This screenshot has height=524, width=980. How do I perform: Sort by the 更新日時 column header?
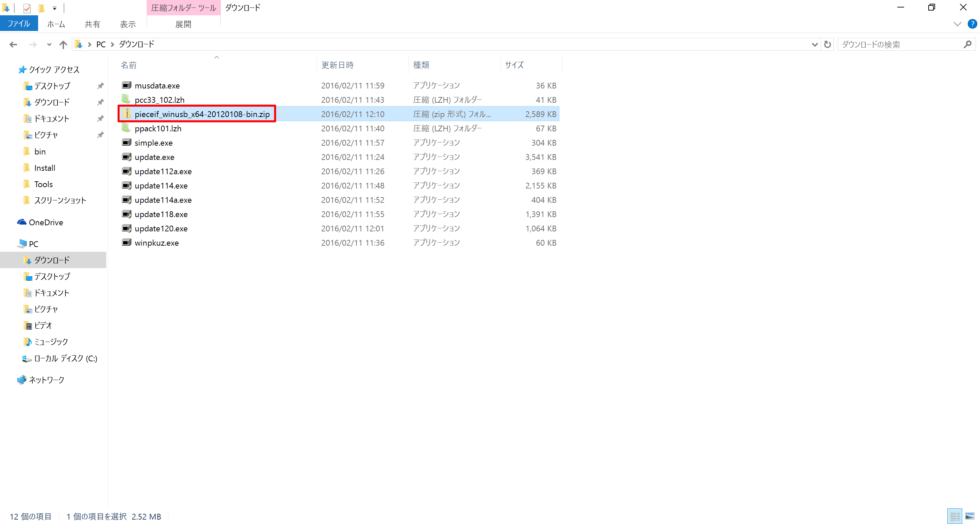coord(338,65)
